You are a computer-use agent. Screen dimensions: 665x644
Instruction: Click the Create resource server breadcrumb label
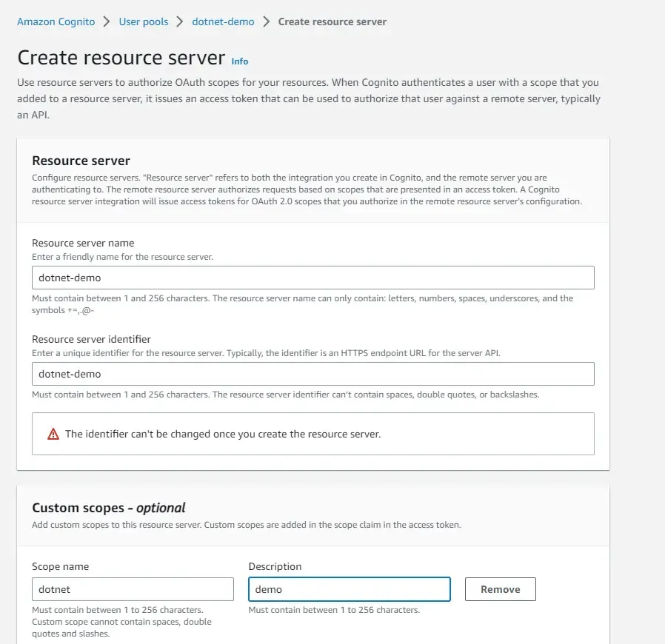click(x=332, y=21)
